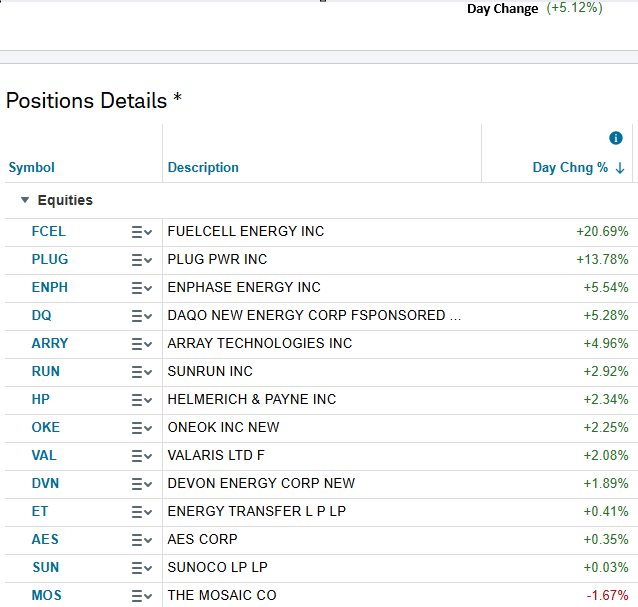Open the MOS symbol link
Image resolution: width=638 pixels, height=607 pixels.
(x=46, y=595)
